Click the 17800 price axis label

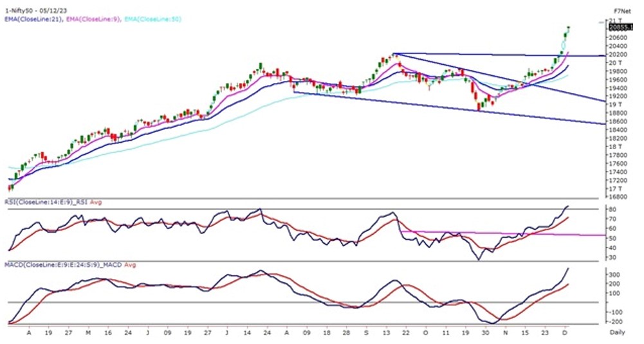(618, 155)
